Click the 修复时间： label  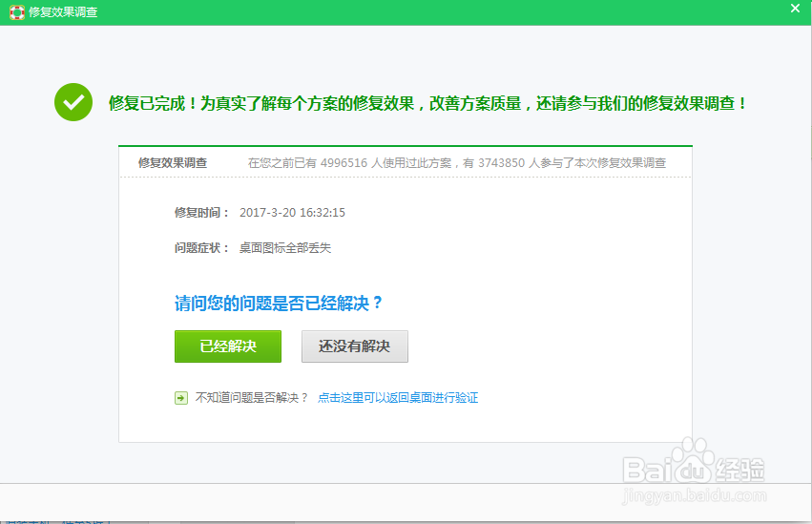tap(201, 213)
